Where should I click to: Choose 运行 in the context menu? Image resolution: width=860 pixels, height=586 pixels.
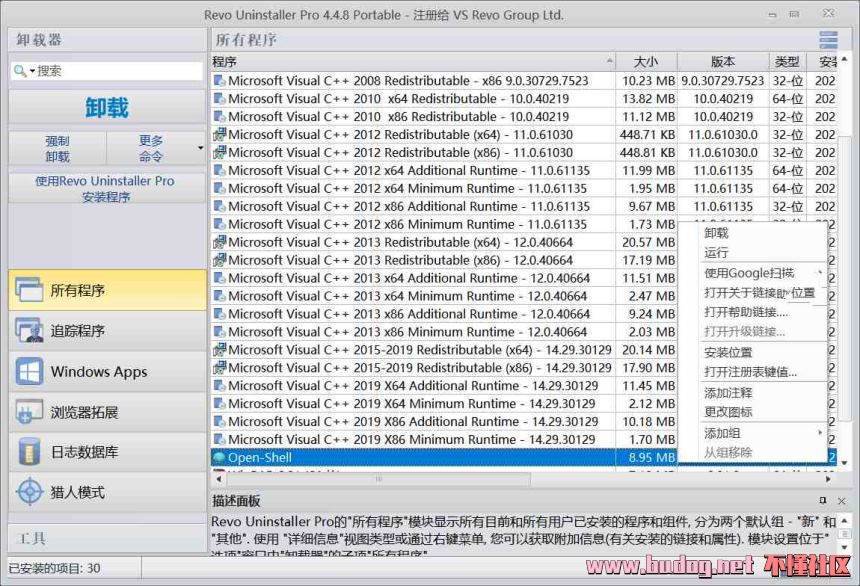click(x=716, y=252)
